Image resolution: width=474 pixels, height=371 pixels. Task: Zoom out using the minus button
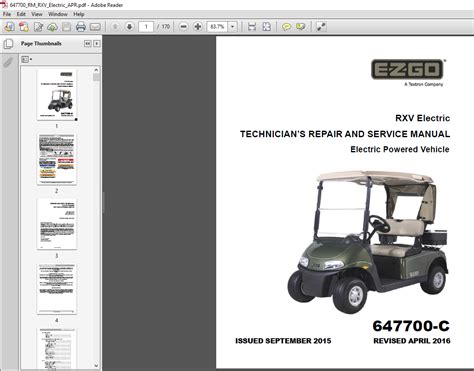click(x=184, y=27)
